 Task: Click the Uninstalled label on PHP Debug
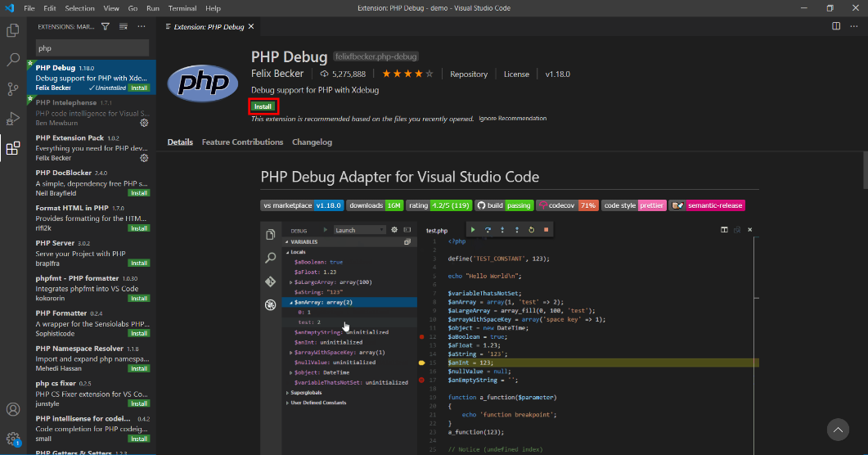(107, 88)
